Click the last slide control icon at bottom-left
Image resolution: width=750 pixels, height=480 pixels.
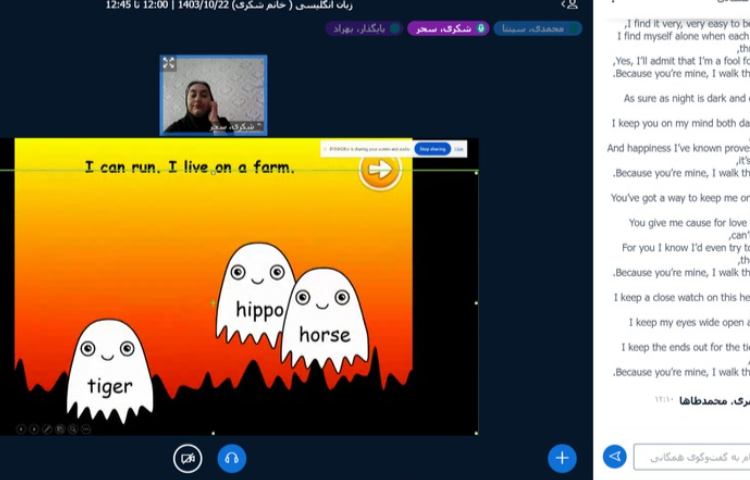click(86, 428)
